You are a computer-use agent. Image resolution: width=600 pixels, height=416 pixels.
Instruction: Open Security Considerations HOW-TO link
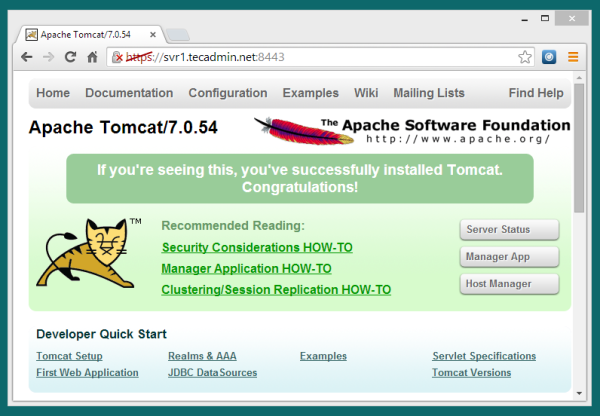tap(256, 247)
